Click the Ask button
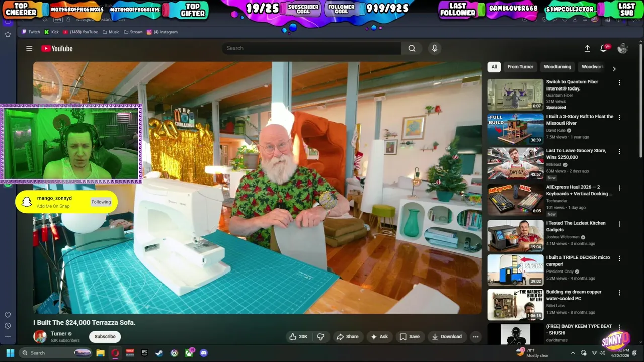Screen dimensions: 644x362 tap(379, 337)
